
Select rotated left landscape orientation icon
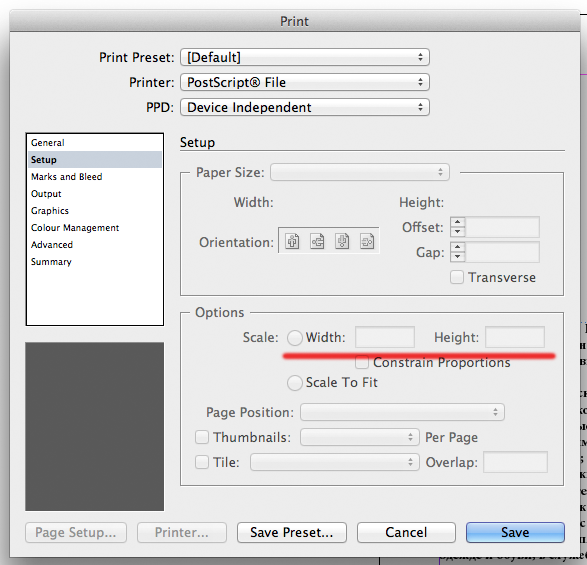(x=317, y=241)
